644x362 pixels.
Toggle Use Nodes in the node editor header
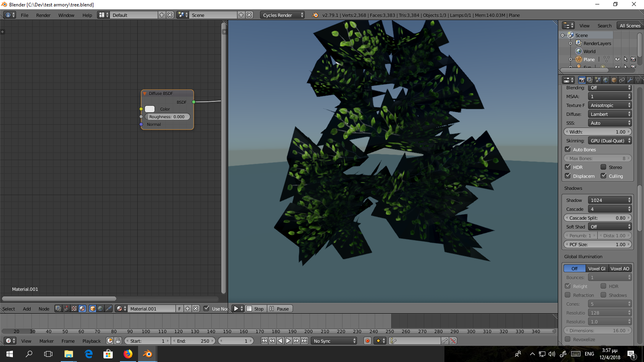coord(207,309)
